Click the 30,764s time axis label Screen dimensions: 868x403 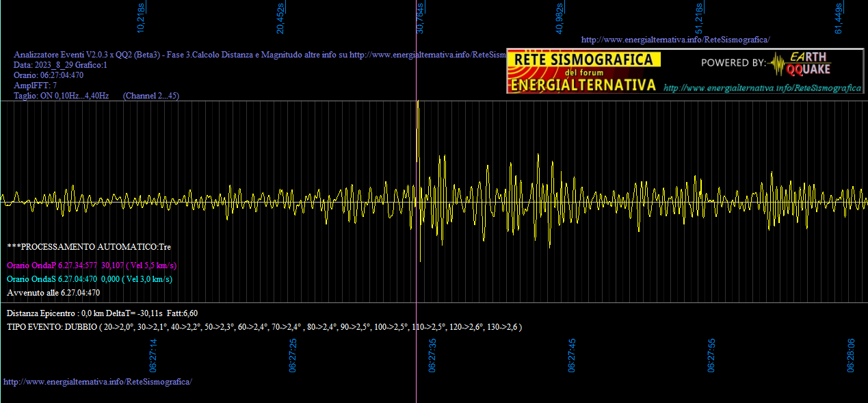420,18
